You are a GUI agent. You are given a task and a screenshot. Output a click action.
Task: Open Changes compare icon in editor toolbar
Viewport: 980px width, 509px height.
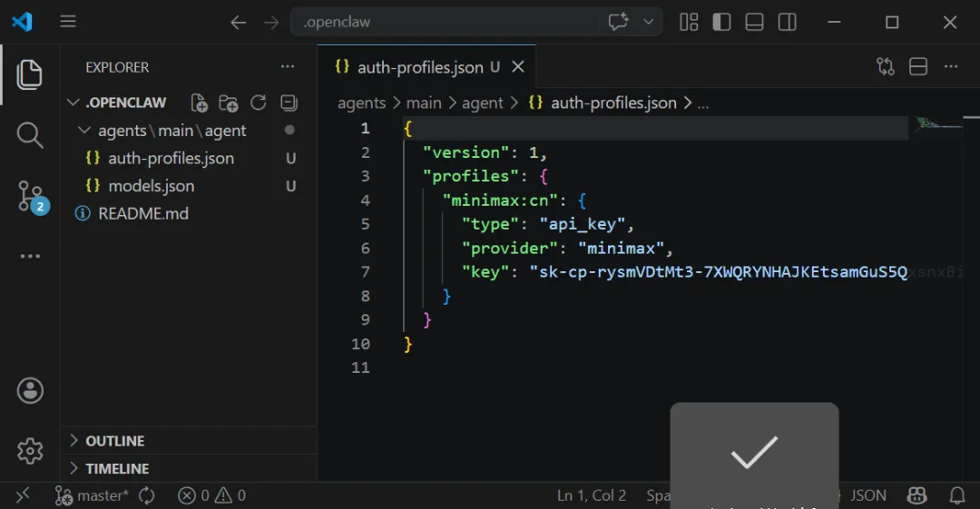point(886,66)
